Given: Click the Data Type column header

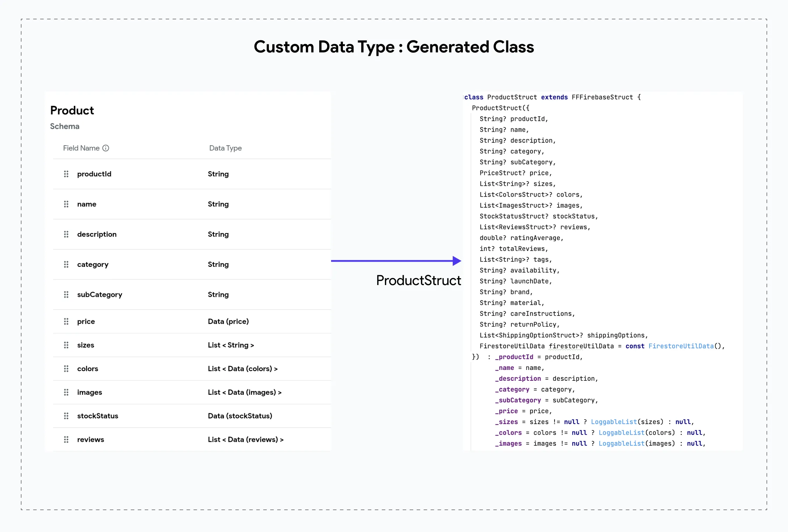Looking at the screenshot, I should tap(225, 148).
